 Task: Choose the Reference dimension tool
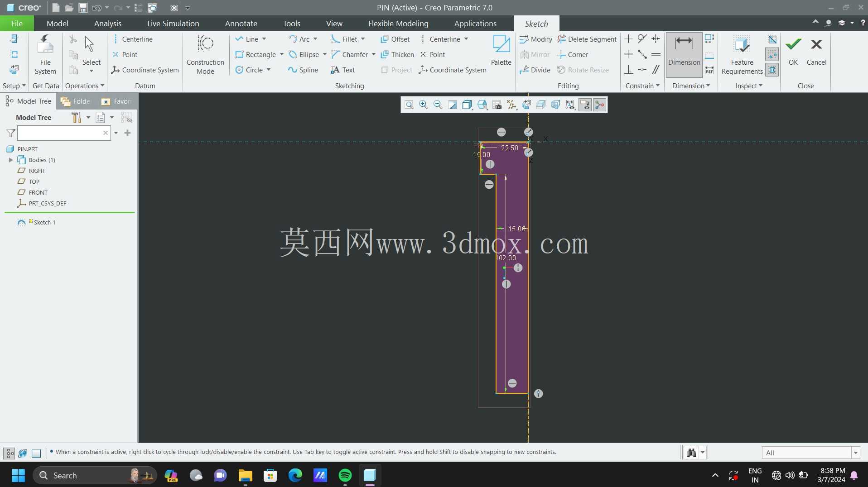click(709, 70)
